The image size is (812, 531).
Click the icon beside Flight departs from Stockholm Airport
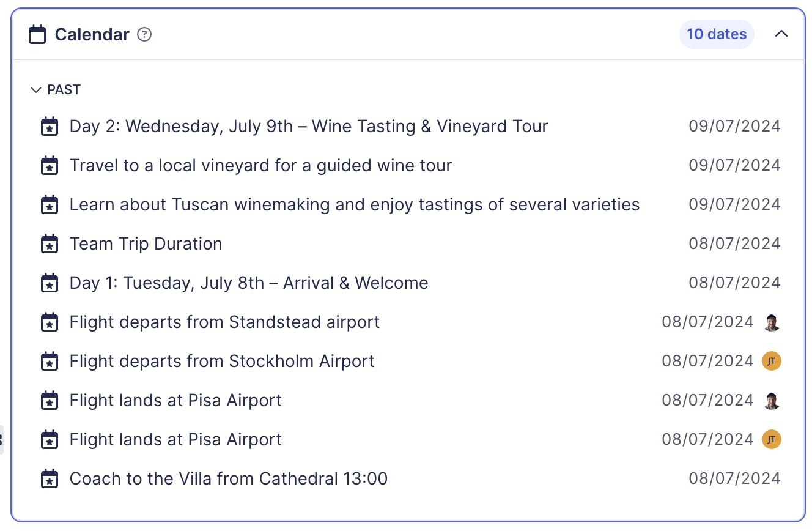click(x=50, y=362)
